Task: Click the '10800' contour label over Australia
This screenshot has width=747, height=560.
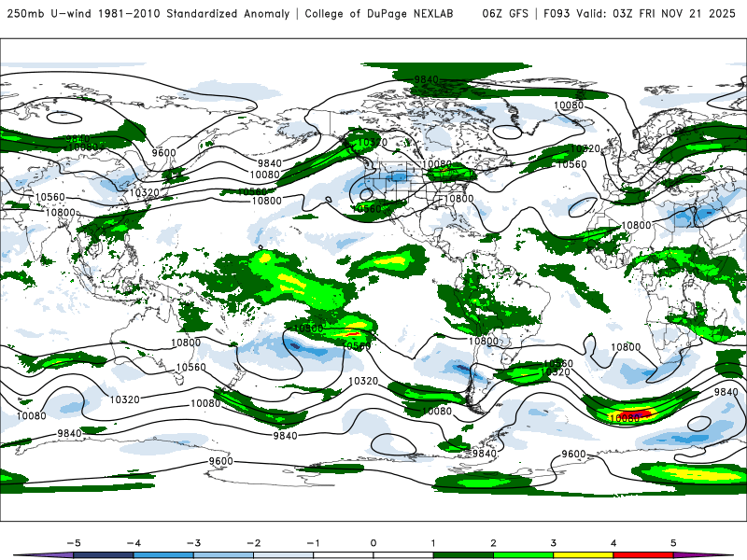Action: click(x=186, y=343)
